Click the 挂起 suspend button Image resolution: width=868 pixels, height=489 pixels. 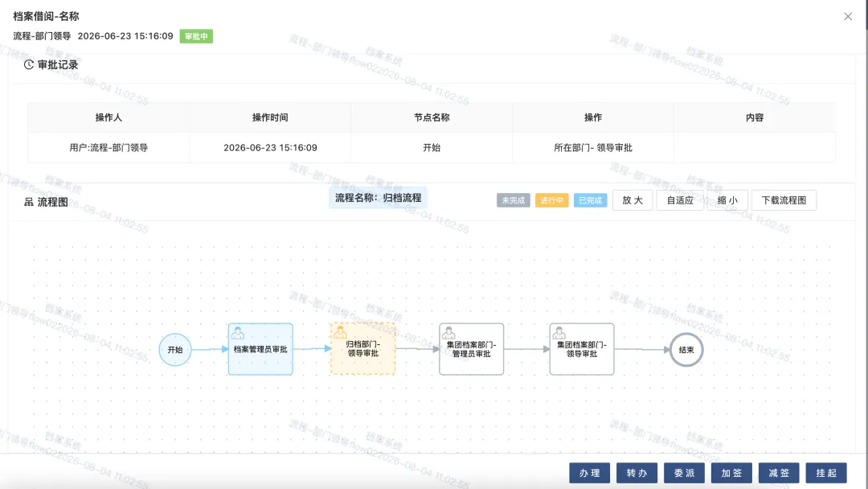tap(826, 473)
